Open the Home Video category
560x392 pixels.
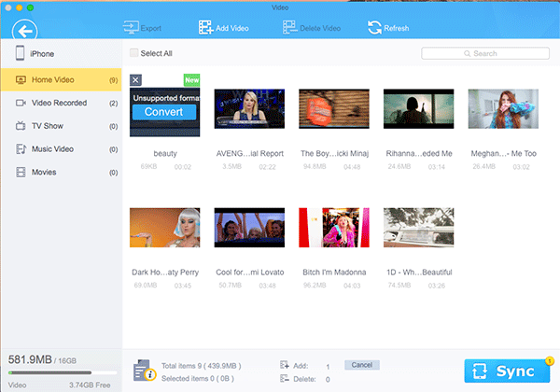tap(61, 79)
